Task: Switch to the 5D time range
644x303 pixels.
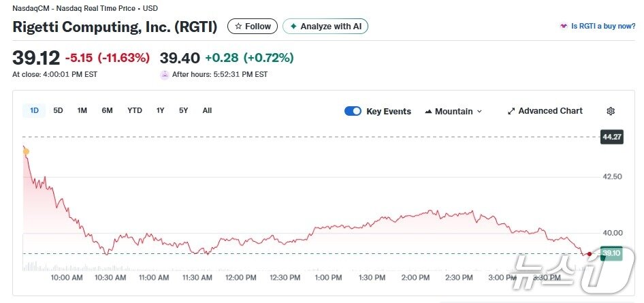Action: (x=59, y=110)
